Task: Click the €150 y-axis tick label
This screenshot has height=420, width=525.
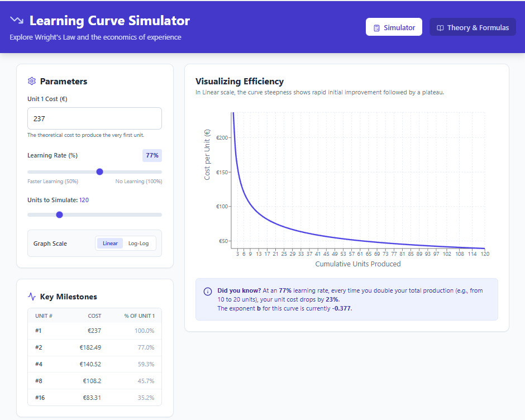Action: tap(222, 172)
